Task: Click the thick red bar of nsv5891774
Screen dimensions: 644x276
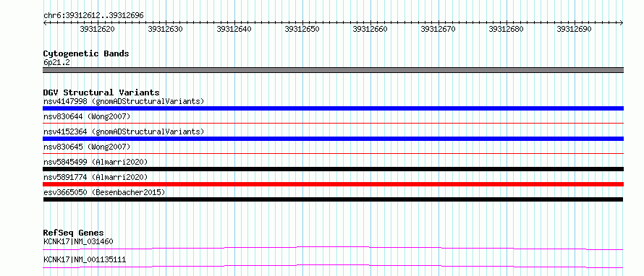Action: tap(333, 184)
